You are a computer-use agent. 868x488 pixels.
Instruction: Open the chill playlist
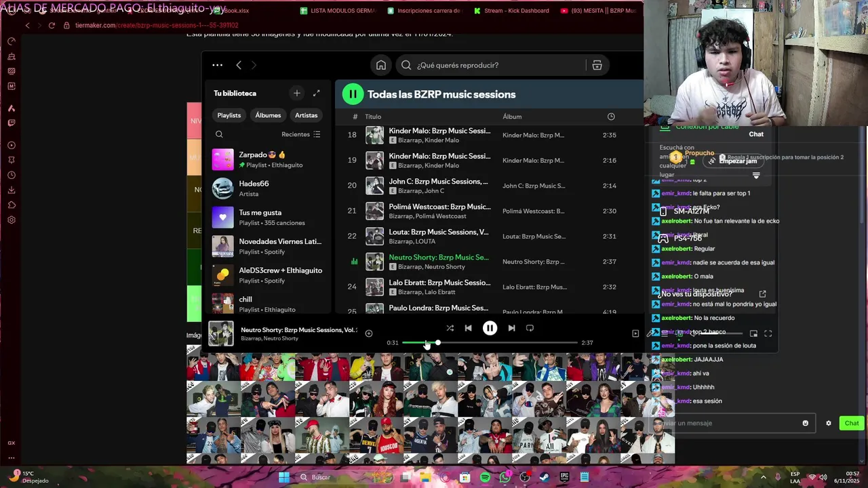pyautogui.click(x=268, y=304)
